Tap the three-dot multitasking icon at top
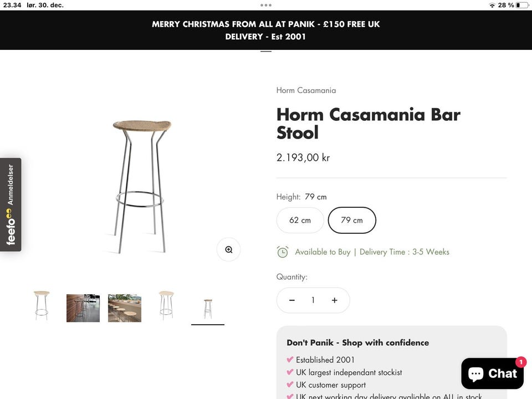 [266, 5]
